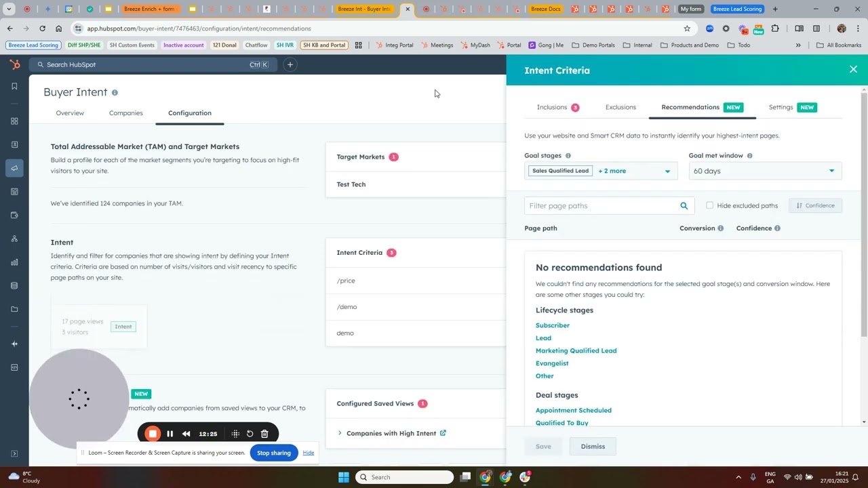Open the Goal stages dropdown
868x488 pixels.
pyautogui.click(x=600, y=171)
